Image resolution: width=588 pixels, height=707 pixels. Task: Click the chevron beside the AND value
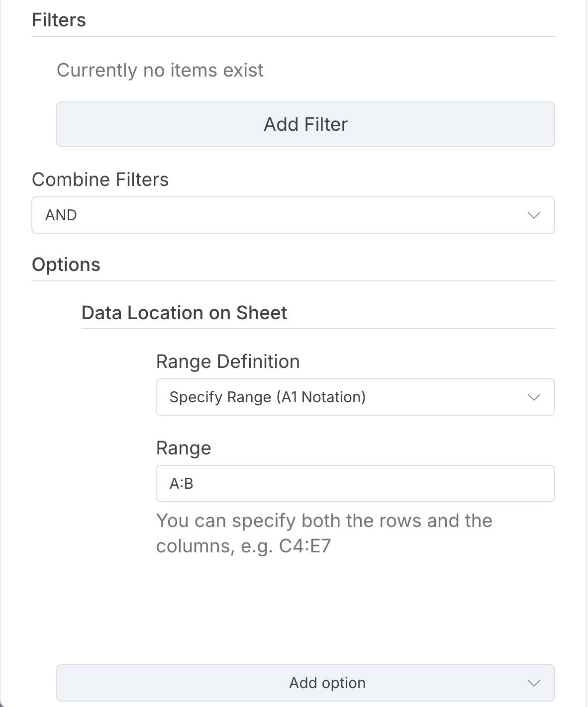(534, 215)
